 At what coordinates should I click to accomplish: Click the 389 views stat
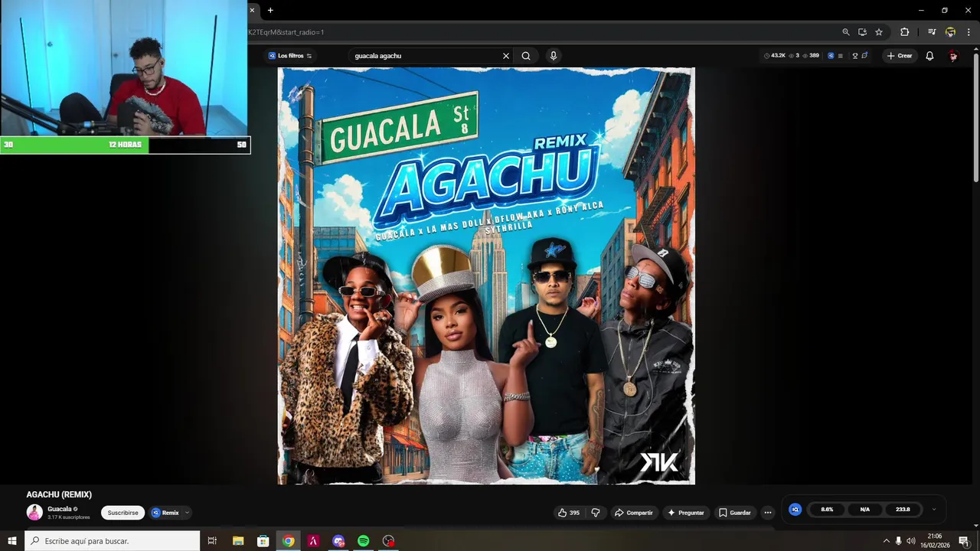click(810, 56)
